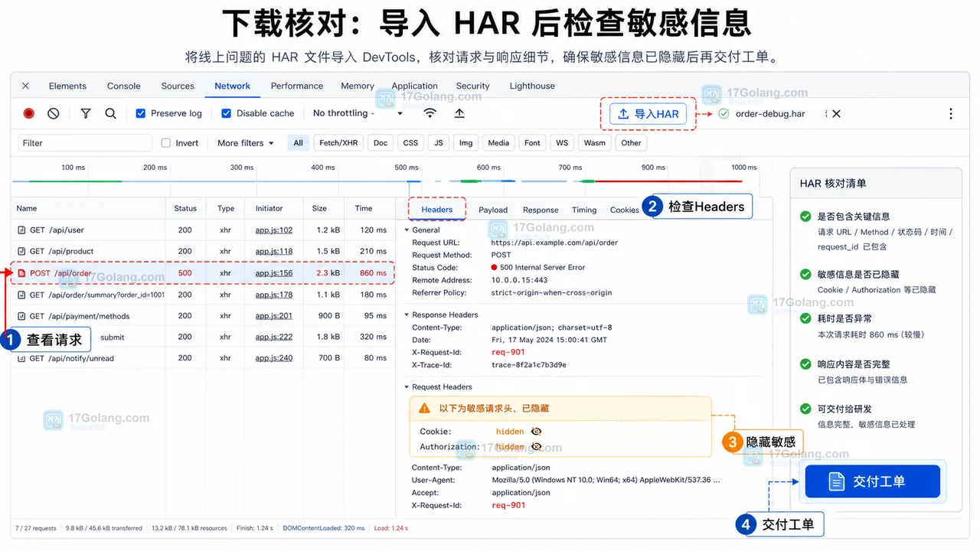Viewport: 980px width, 551px height.
Task: Toggle the filter funnel icon
Action: pyautogui.click(x=86, y=113)
